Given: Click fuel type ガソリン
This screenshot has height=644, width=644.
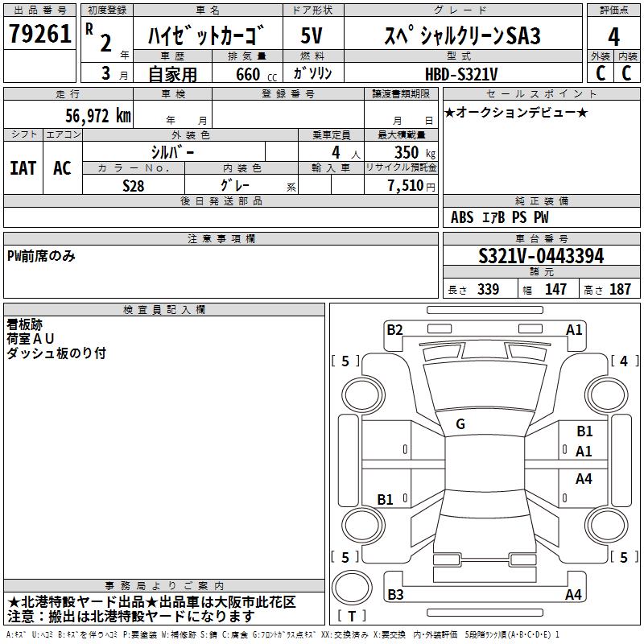Looking at the screenshot, I should pos(312,73).
